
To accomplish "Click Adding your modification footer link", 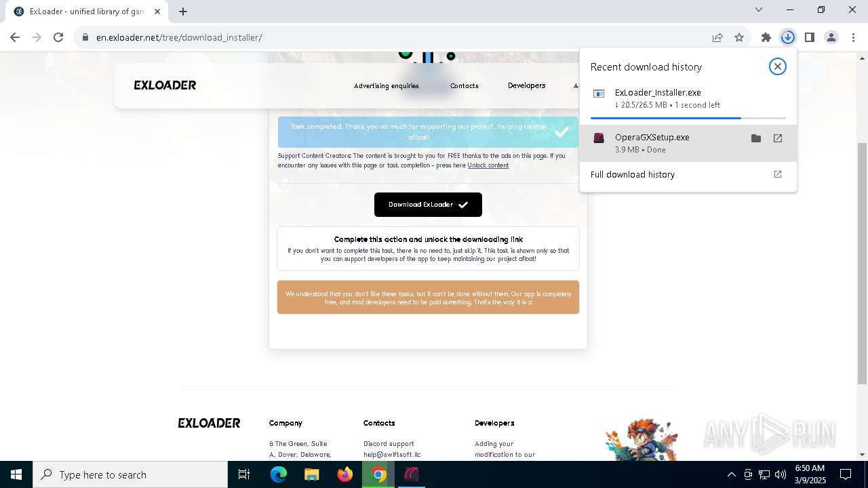I will pyautogui.click(x=505, y=449).
